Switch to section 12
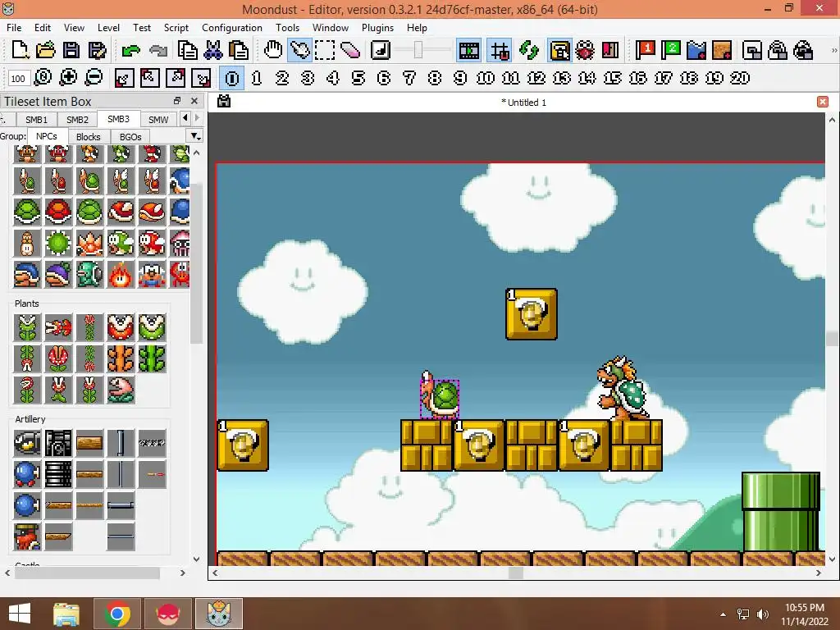Image resolution: width=840 pixels, height=630 pixels. 536,78
